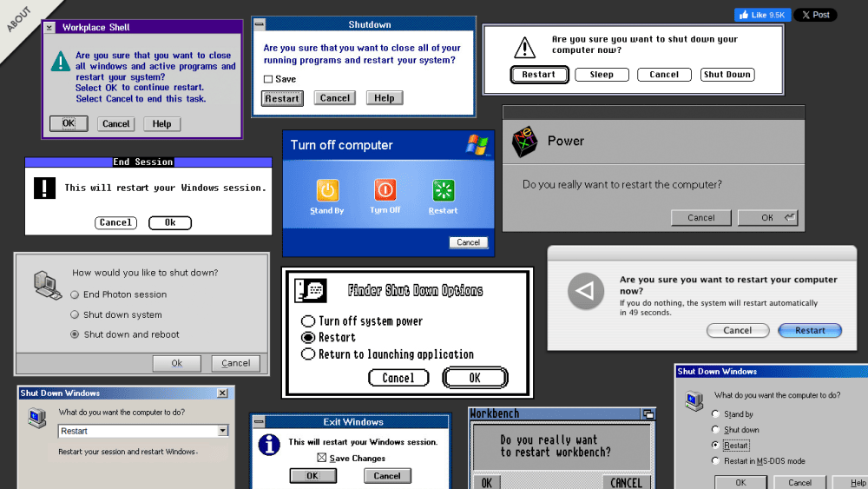Click Cancel in Finder Shut Down Options
The height and width of the screenshot is (489, 868).
(x=398, y=378)
